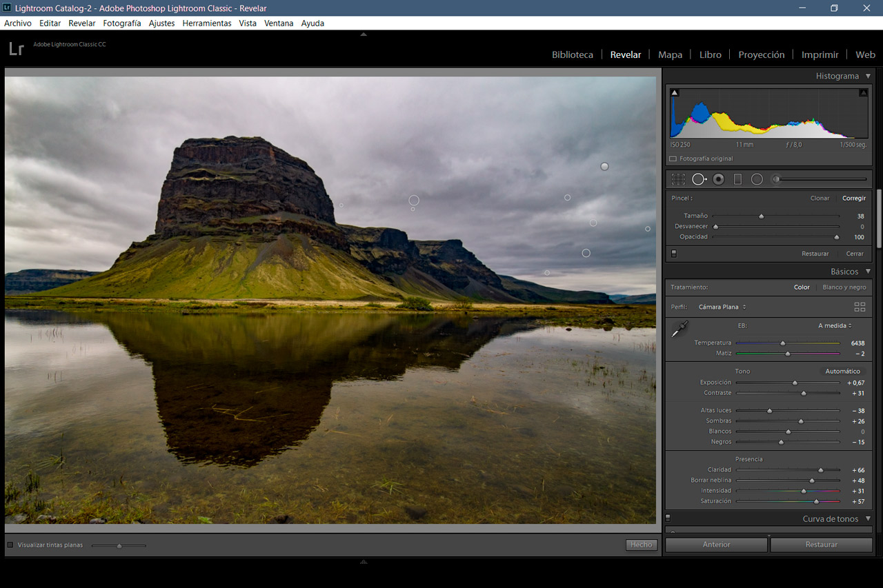The image size is (883, 588).
Task: Activate the Red Eye correction tool
Action: tap(718, 179)
